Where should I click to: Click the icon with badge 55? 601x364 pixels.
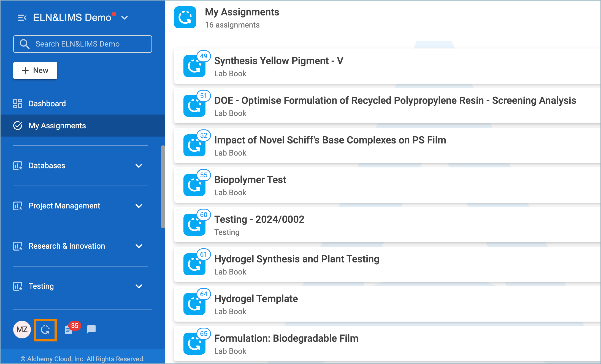tap(194, 185)
